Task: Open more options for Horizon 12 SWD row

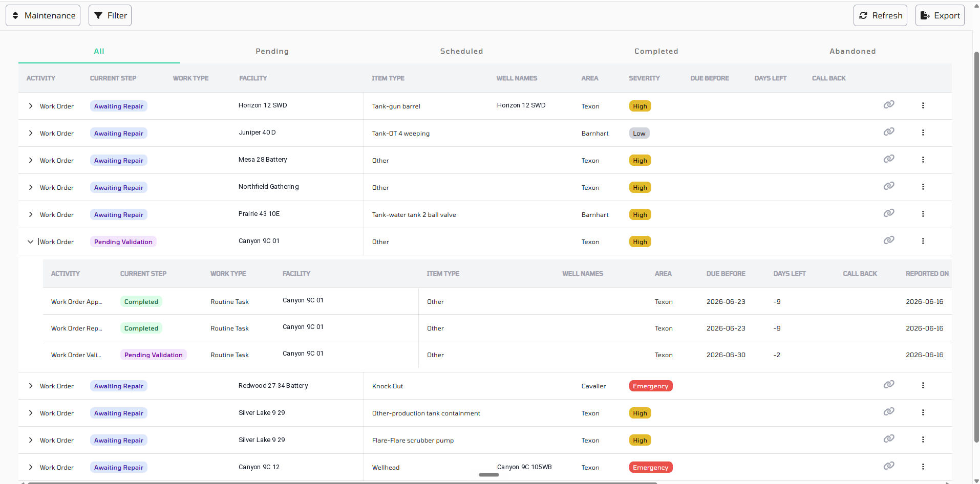Action: coord(923,105)
